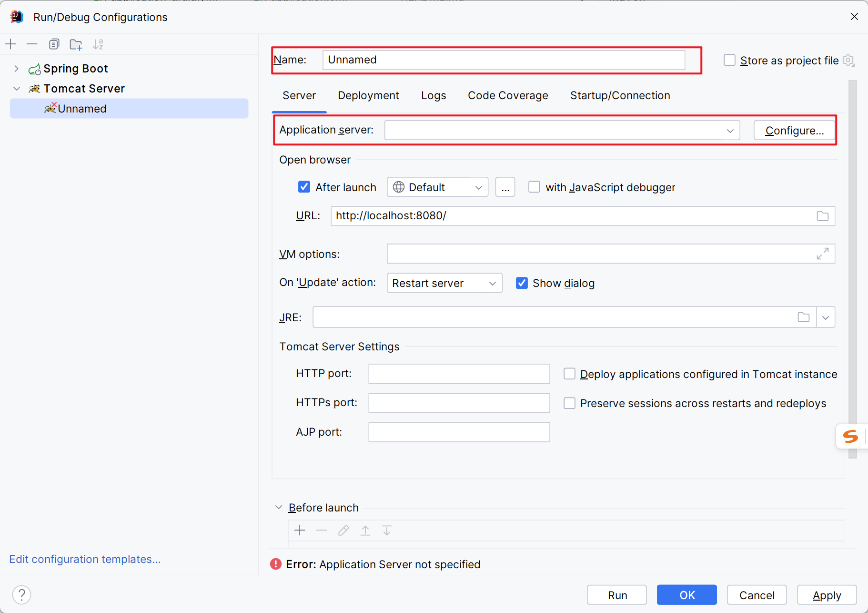Switch to the Server tab
This screenshot has height=613, width=868.
coord(299,95)
